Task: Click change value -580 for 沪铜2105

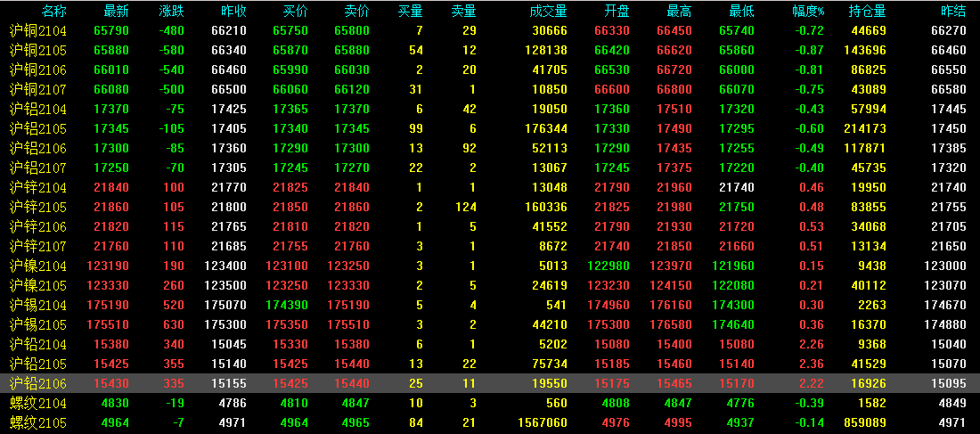Action: 172,50
